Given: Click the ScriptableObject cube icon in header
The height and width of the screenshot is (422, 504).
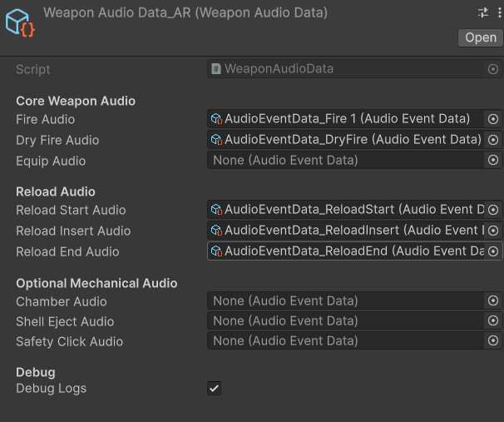Looking at the screenshot, I should coord(20,22).
